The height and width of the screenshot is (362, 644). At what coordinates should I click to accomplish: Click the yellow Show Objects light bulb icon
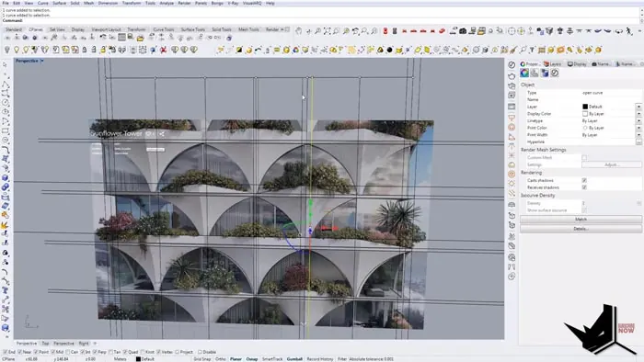[x=17, y=50]
